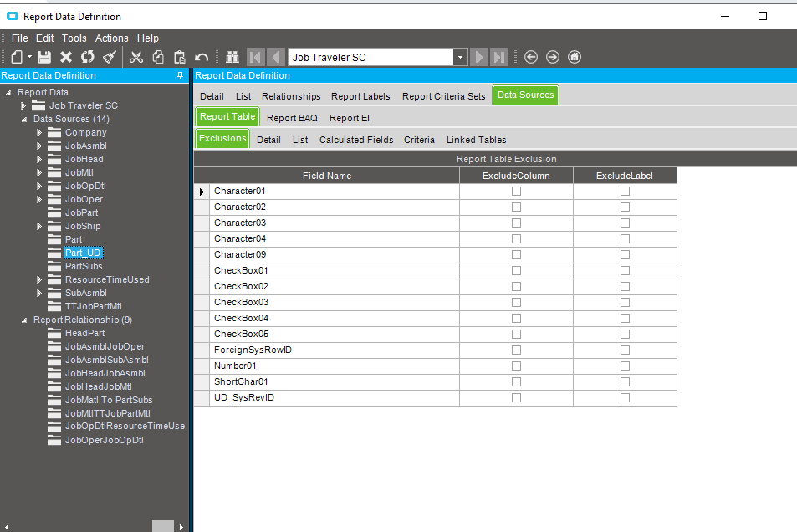The width and height of the screenshot is (797, 532).
Task: Click the Delete X toolbar icon
Action: click(66, 57)
